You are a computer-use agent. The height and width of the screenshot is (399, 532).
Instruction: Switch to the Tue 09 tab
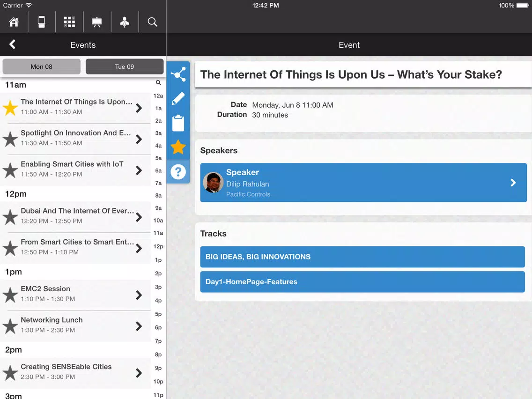(125, 66)
